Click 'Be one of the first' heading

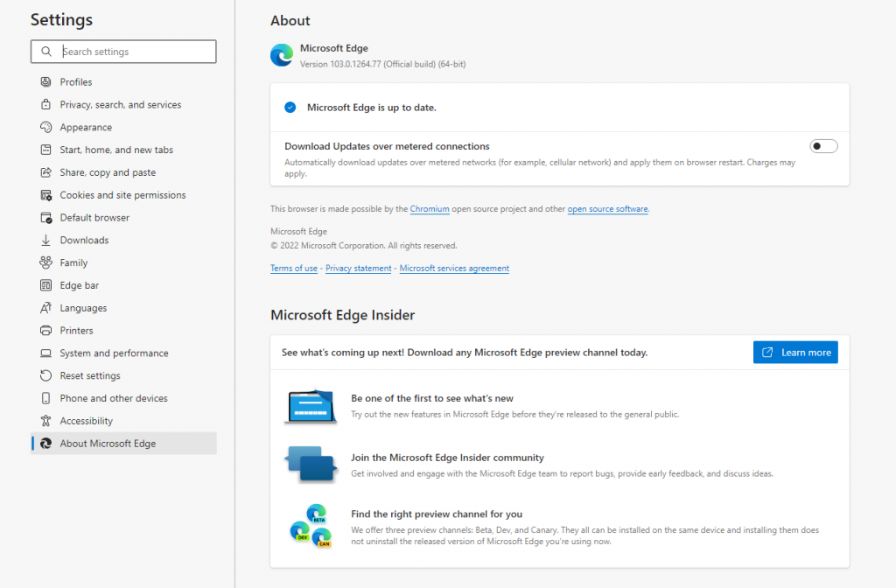[x=432, y=398]
